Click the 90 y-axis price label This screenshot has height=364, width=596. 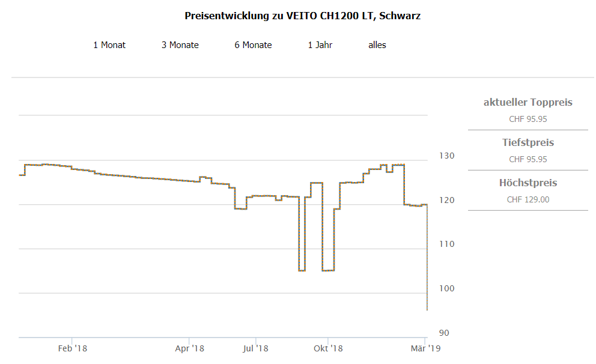click(x=444, y=333)
